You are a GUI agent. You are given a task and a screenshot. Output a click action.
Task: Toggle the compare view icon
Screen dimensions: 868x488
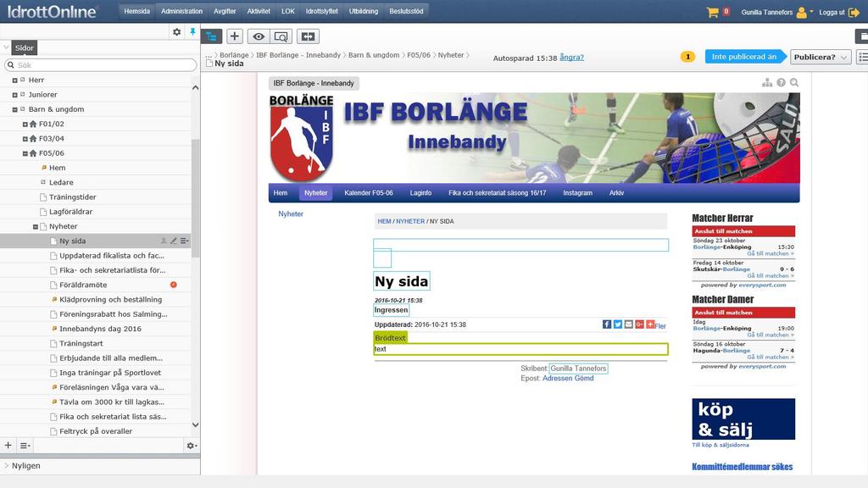[308, 36]
